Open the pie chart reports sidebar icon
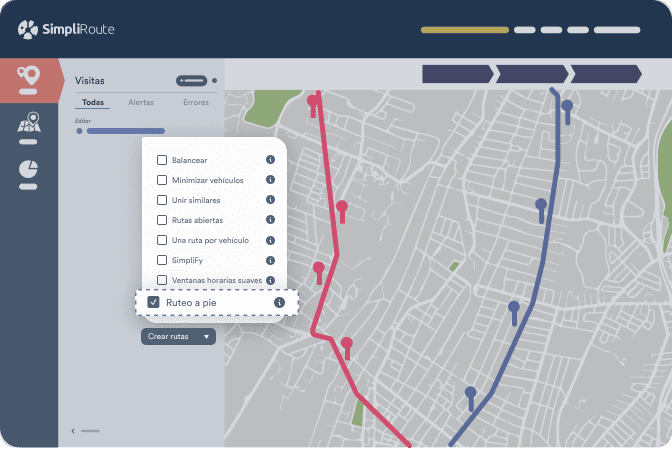The width and height of the screenshot is (672, 449). pos(28,169)
